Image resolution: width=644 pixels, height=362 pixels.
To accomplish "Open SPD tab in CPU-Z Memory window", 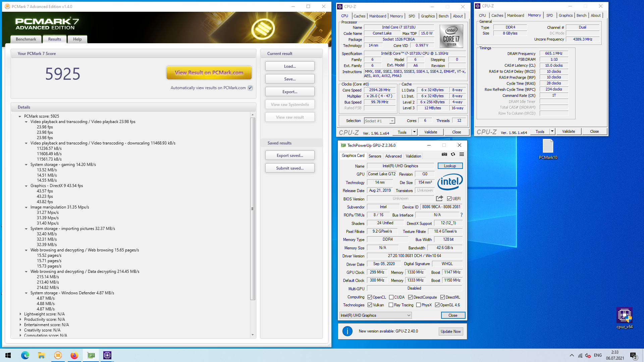I will pyautogui.click(x=549, y=15).
